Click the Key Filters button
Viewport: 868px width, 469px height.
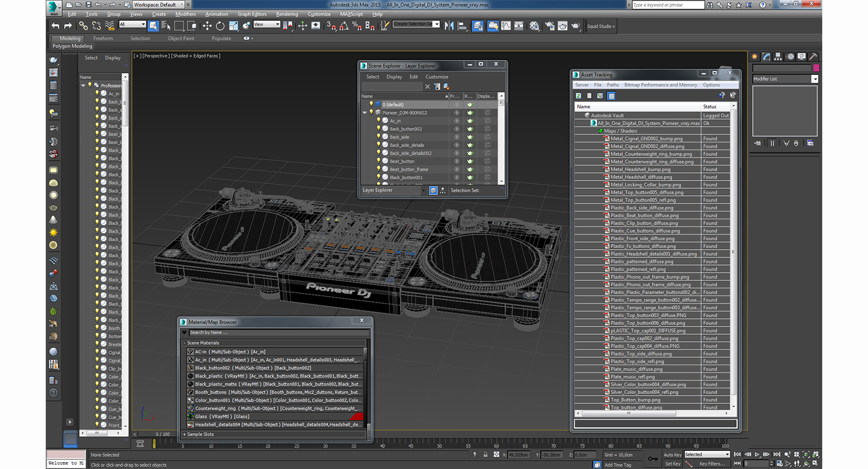point(711,464)
